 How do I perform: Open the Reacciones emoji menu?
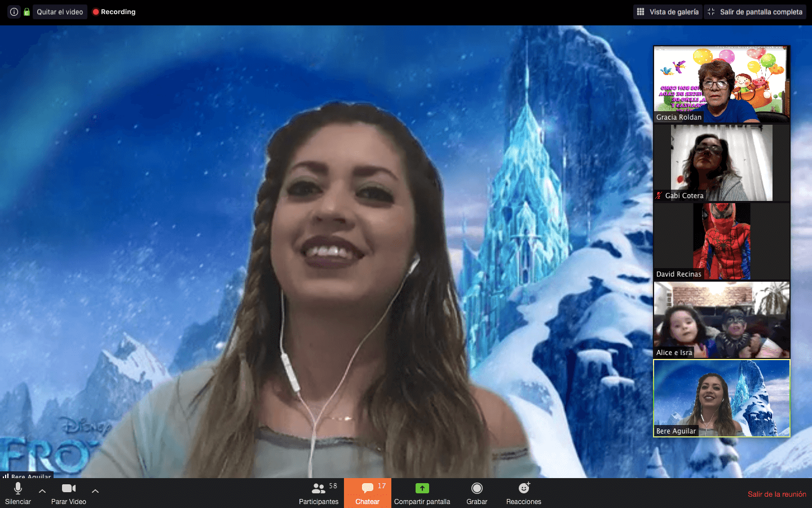coord(524,493)
